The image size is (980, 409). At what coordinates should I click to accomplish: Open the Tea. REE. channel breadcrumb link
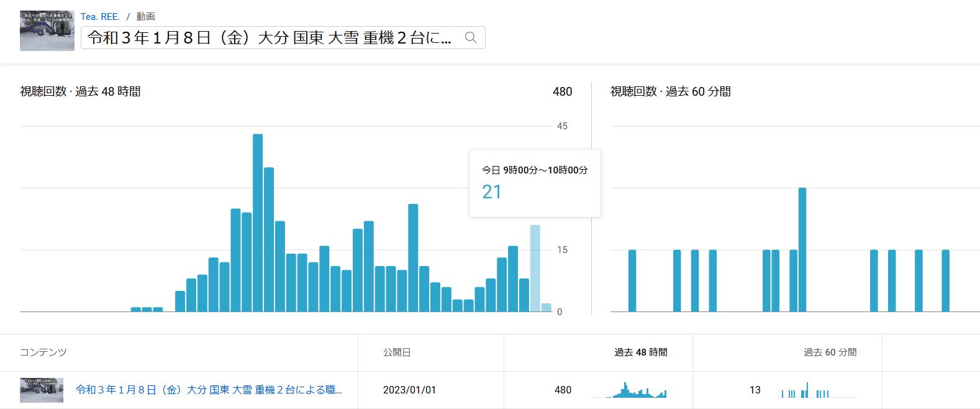100,17
